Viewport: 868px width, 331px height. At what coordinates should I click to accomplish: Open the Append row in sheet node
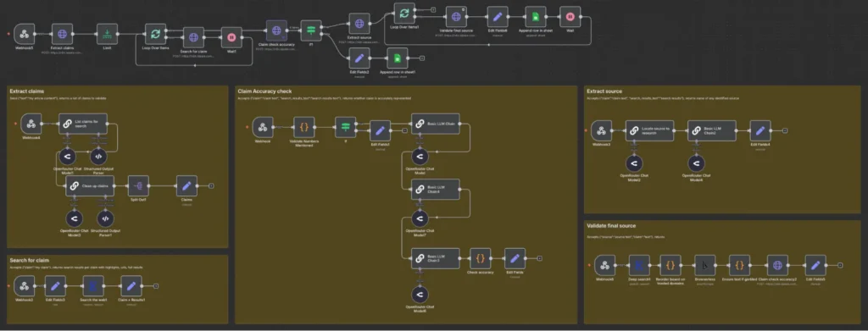tap(536, 17)
